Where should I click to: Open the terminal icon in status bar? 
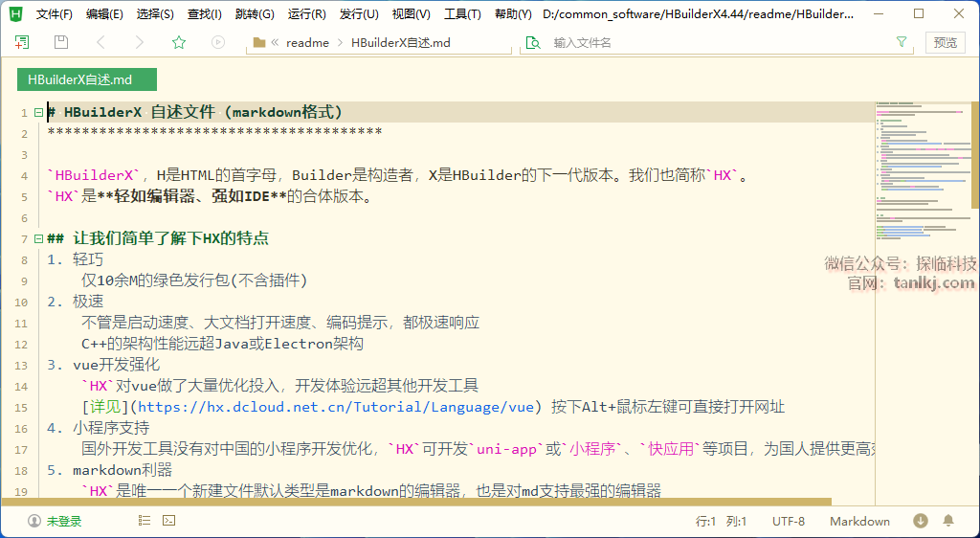pos(168,521)
